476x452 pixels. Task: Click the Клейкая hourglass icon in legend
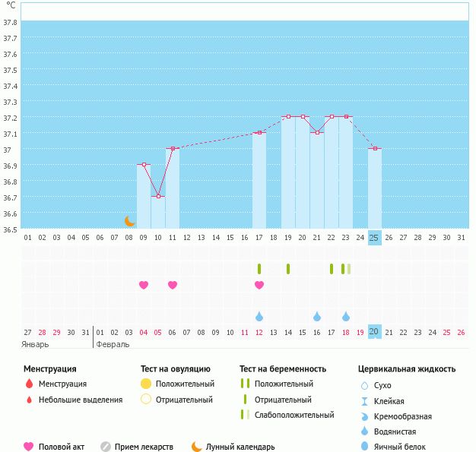(365, 401)
